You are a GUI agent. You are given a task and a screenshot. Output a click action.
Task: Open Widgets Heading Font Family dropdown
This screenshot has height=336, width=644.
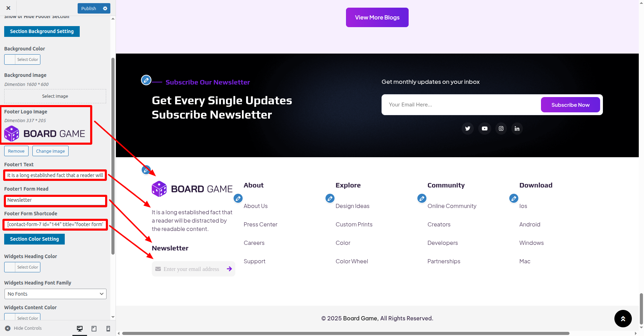click(55, 294)
